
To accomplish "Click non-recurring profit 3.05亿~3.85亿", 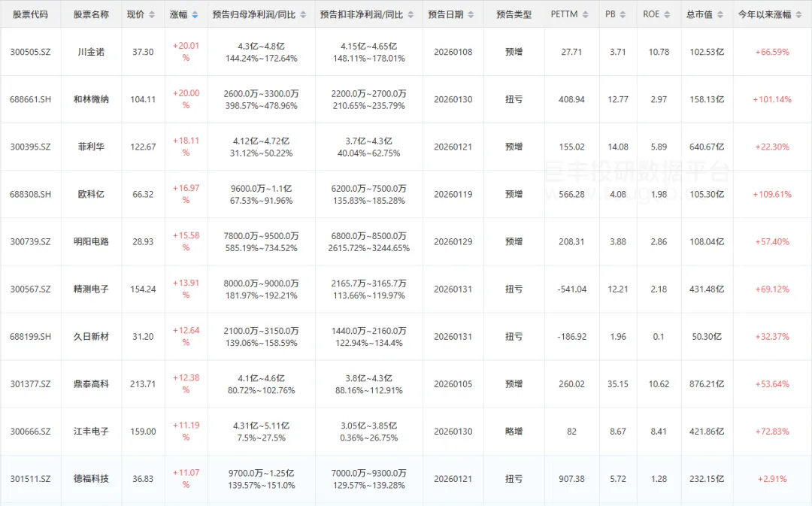I will [x=368, y=426].
